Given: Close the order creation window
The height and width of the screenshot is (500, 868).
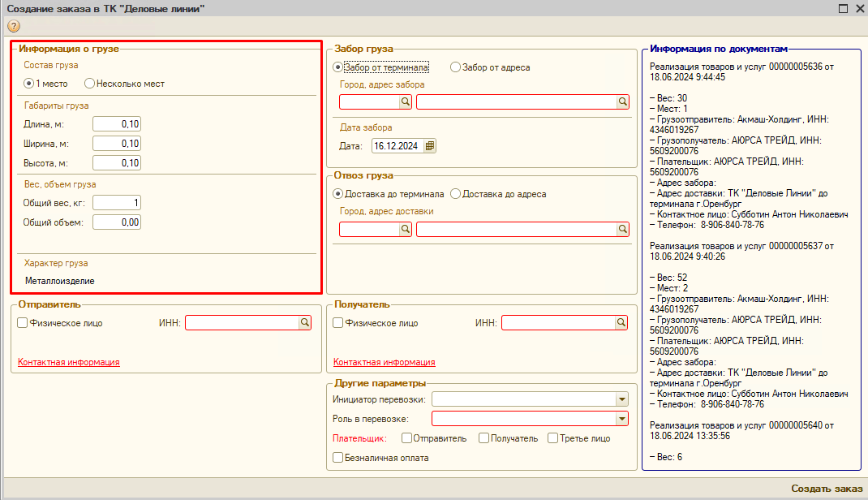Looking at the screenshot, I should (860, 8).
